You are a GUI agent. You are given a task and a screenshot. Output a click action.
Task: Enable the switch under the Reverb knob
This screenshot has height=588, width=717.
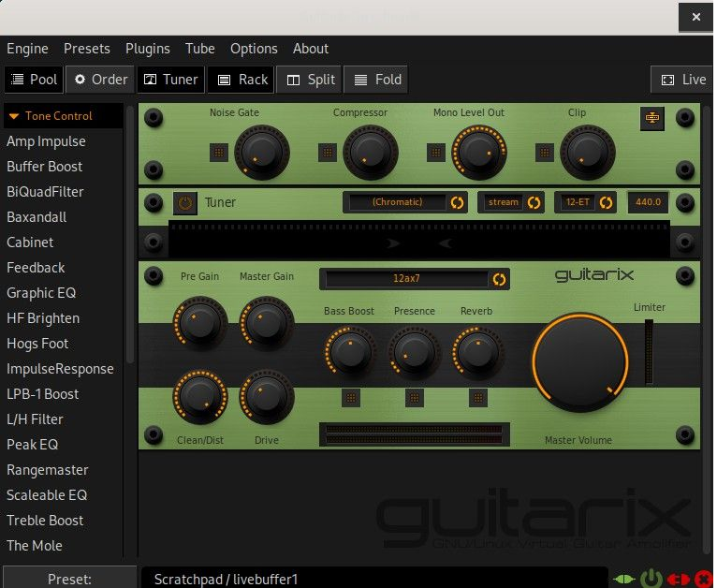478,398
